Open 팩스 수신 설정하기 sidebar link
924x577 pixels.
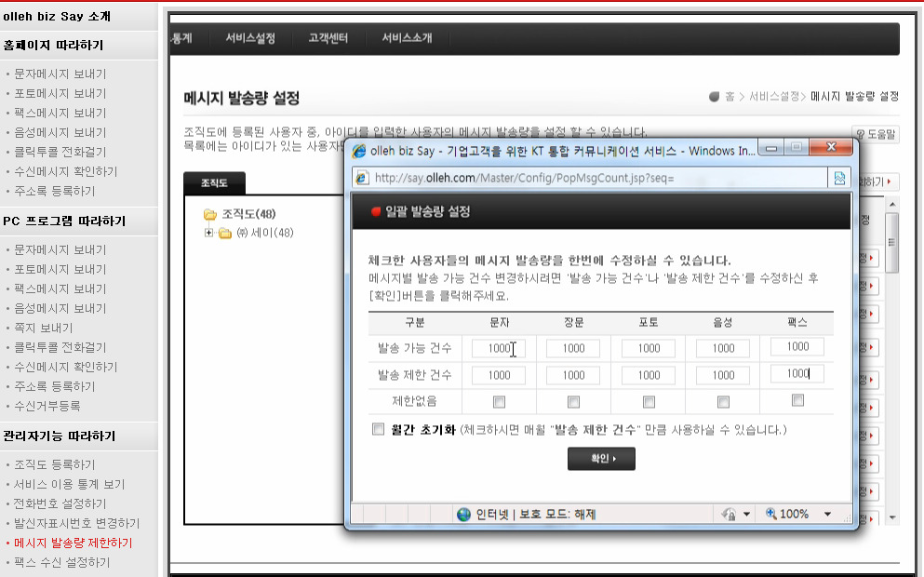point(61,562)
